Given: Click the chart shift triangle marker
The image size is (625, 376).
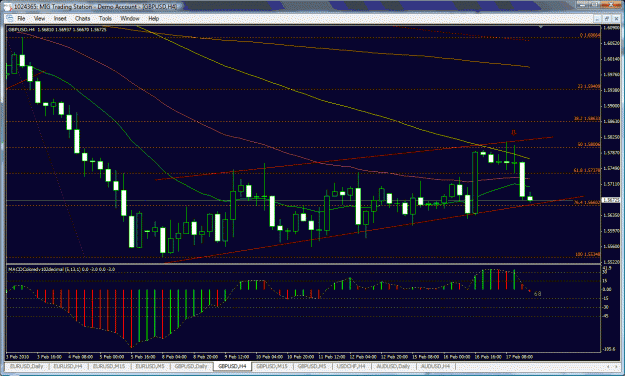Looking at the screenshot, I should click(541, 27).
